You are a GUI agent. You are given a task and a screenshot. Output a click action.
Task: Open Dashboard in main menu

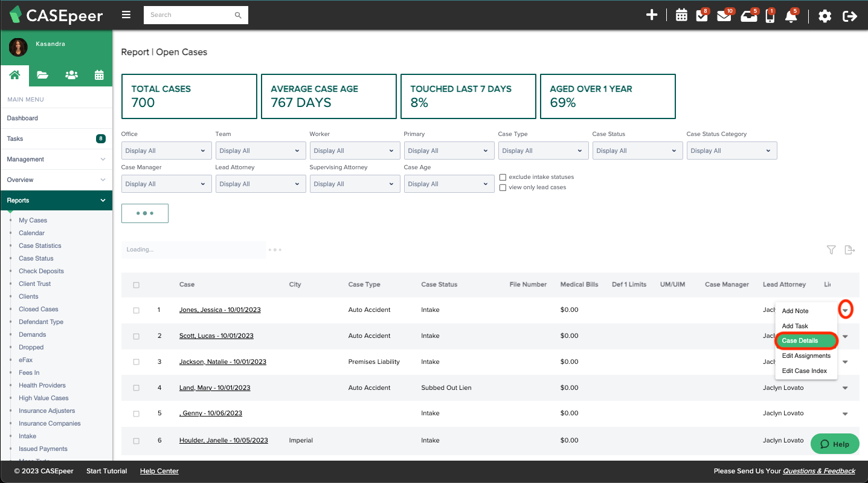point(56,118)
